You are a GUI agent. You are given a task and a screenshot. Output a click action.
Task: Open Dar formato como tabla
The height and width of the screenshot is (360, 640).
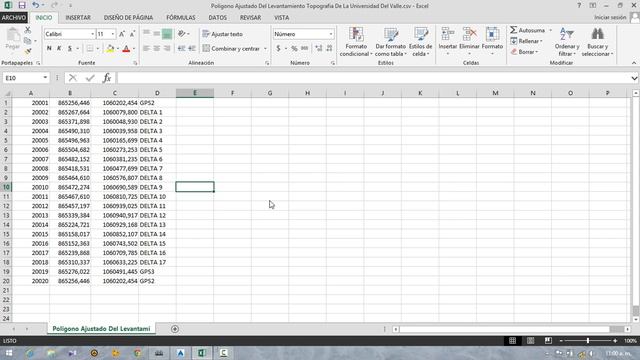click(x=391, y=42)
